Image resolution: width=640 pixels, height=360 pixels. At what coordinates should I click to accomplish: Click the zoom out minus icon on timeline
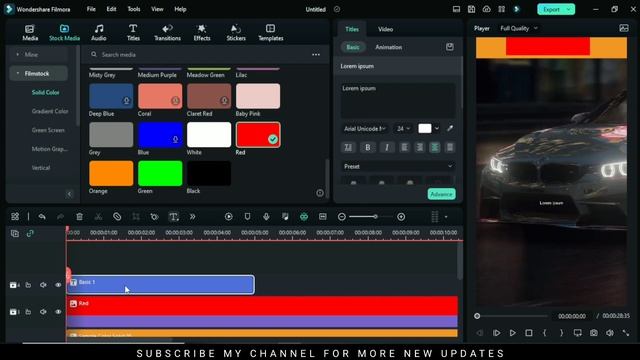coord(342,217)
